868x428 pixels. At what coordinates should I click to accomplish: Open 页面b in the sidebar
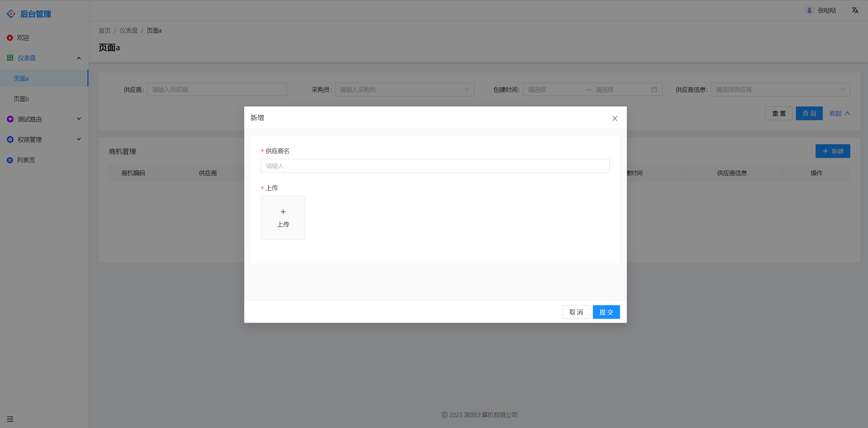(44, 99)
